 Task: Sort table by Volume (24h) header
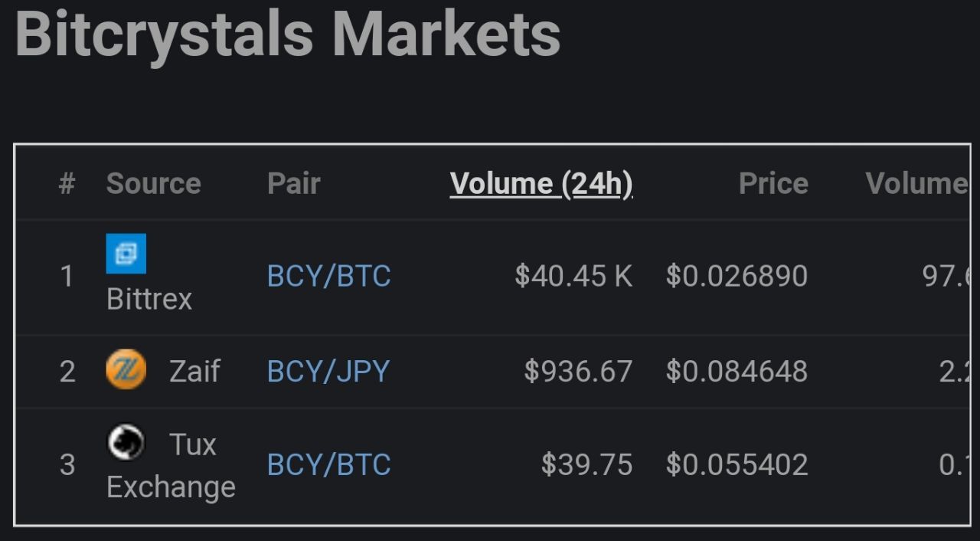[541, 184]
